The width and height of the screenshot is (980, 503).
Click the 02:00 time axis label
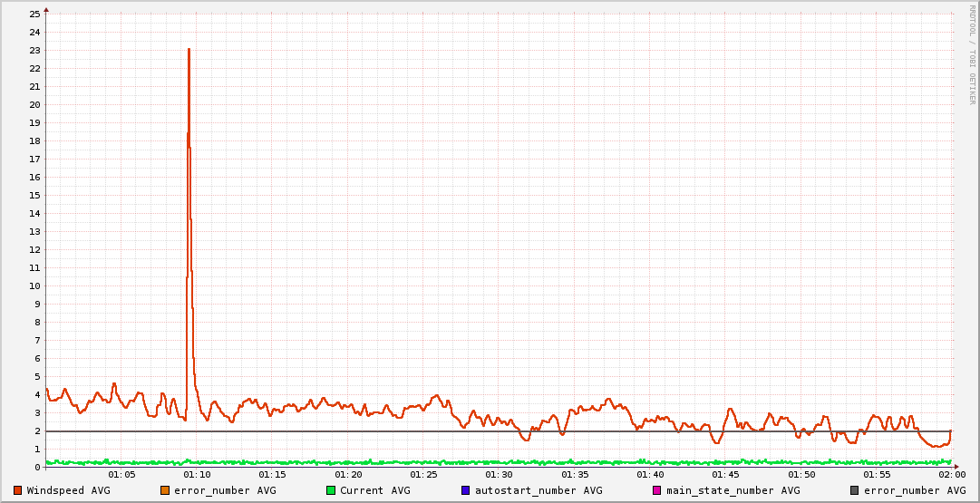click(x=951, y=474)
